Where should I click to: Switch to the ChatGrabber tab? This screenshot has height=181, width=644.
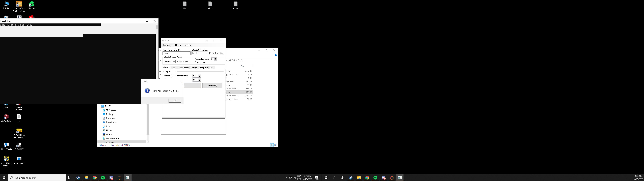tap(183, 68)
